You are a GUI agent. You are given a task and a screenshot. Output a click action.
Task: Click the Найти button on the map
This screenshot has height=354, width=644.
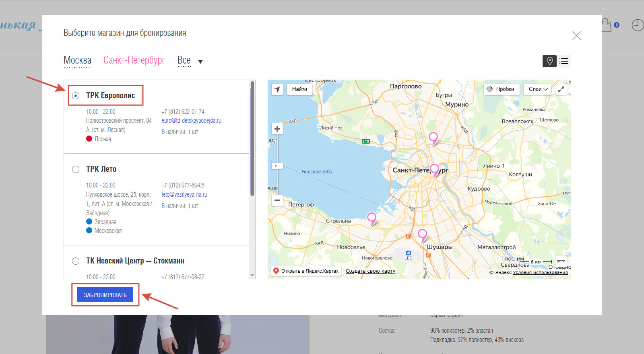299,89
